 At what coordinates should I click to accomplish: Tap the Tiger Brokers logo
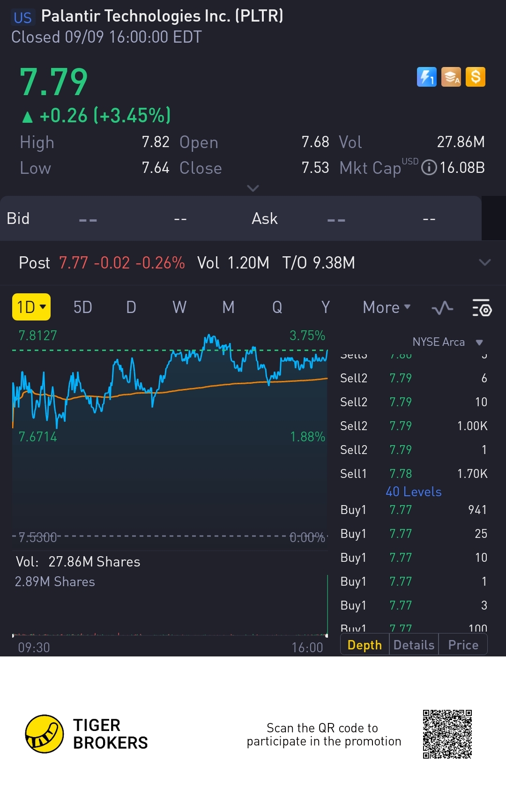[87, 734]
